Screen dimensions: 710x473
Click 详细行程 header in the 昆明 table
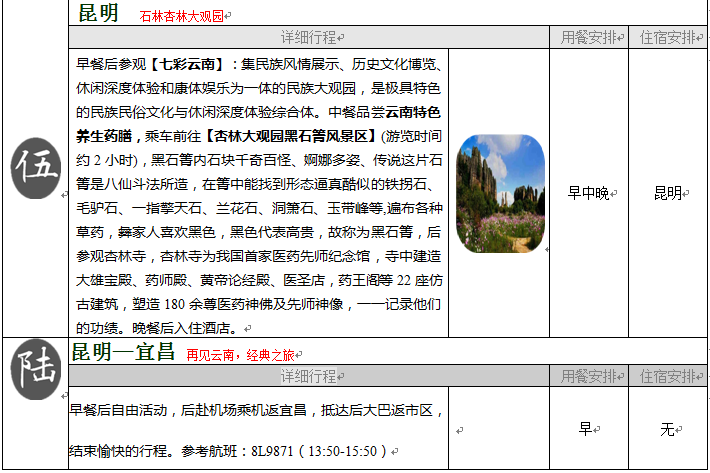pos(308,37)
